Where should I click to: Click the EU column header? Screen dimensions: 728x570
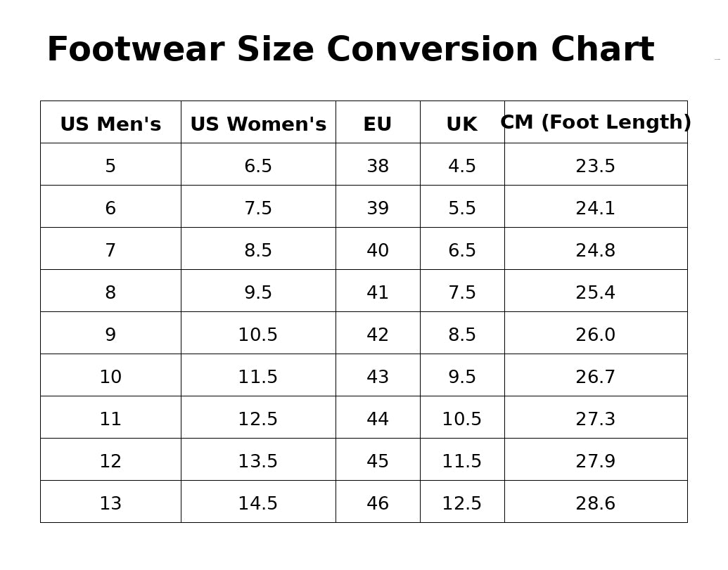pos(378,122)
